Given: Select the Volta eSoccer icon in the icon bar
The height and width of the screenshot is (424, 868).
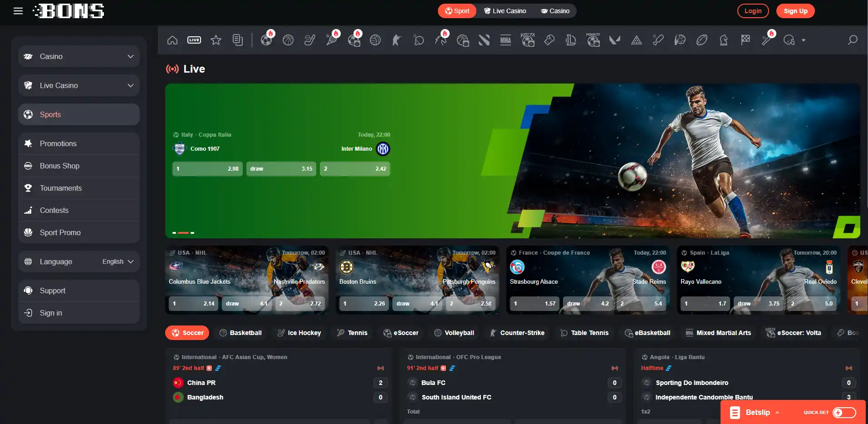Looking at the screenshot, I should [528, 40].
